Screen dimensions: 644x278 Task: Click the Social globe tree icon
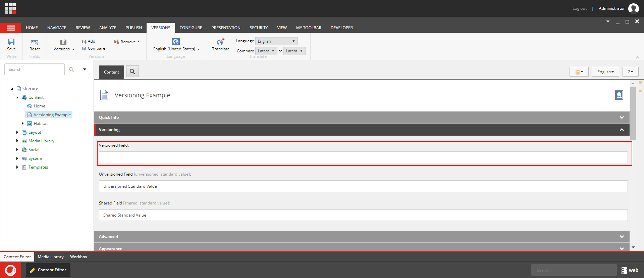coord(24,150)
